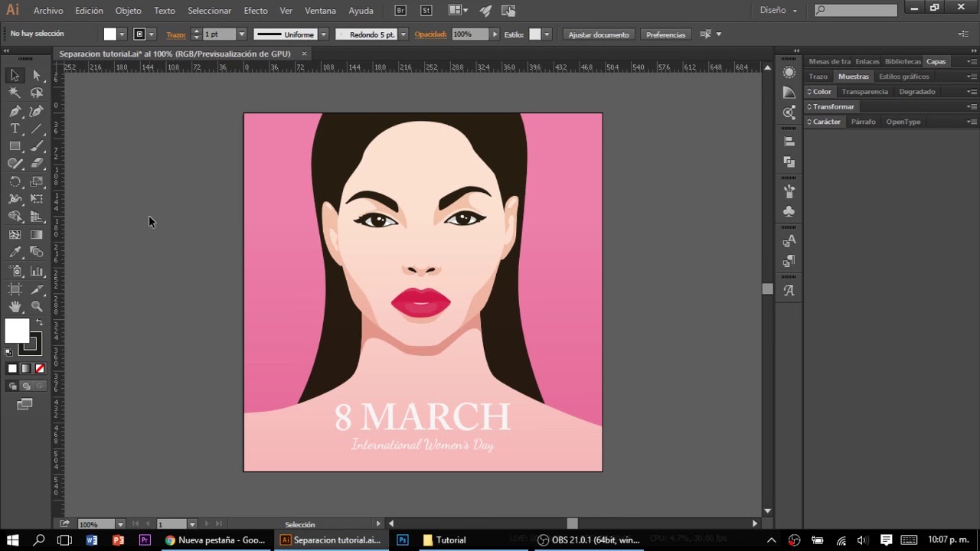
Task: Select the Rectangle tool
Action: click(15, 145)
